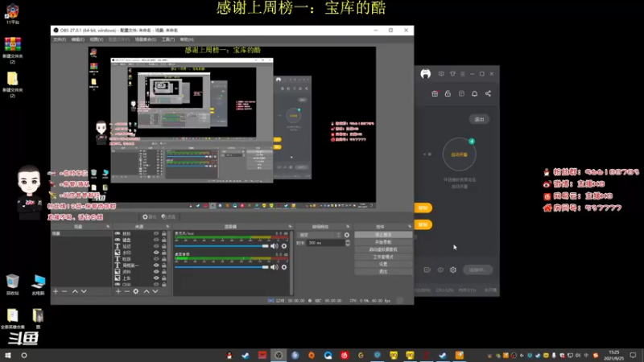Toggle visibility of the 水印 source

click(x=156, y=253)
